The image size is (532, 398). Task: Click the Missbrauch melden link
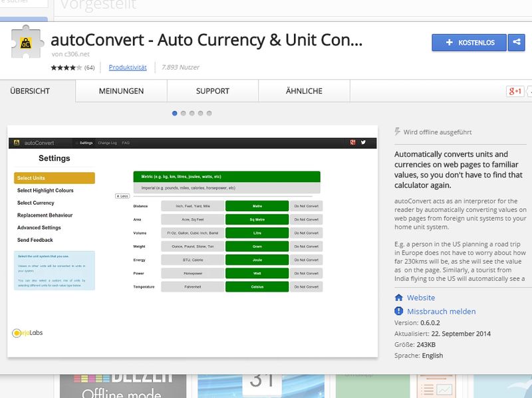pyautogui.click(x=441, y=311)
